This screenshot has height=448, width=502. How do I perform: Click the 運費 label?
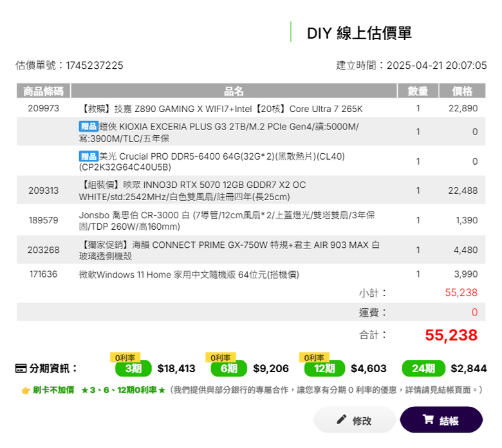pyautogui.click(x=373, y=312)
